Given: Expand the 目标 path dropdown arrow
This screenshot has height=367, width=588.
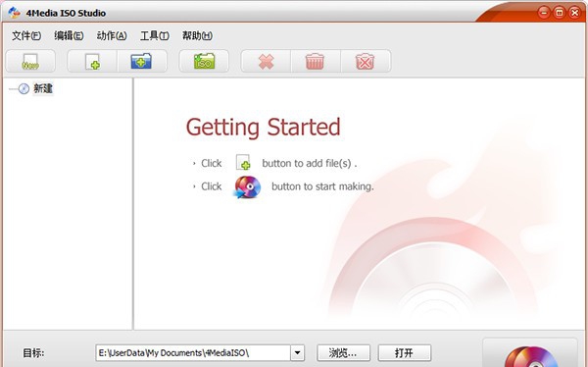Looking at the screenshot, I should [297, 352].
